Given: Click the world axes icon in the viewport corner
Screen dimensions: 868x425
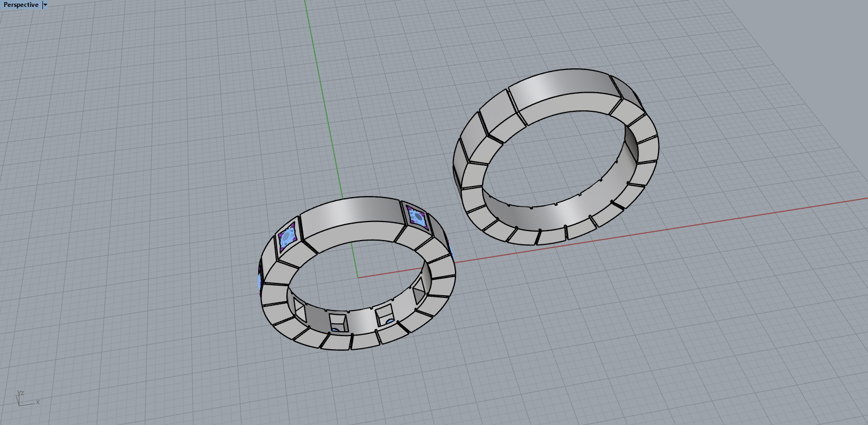Looking at the screenshot, I should pos(27,398).
